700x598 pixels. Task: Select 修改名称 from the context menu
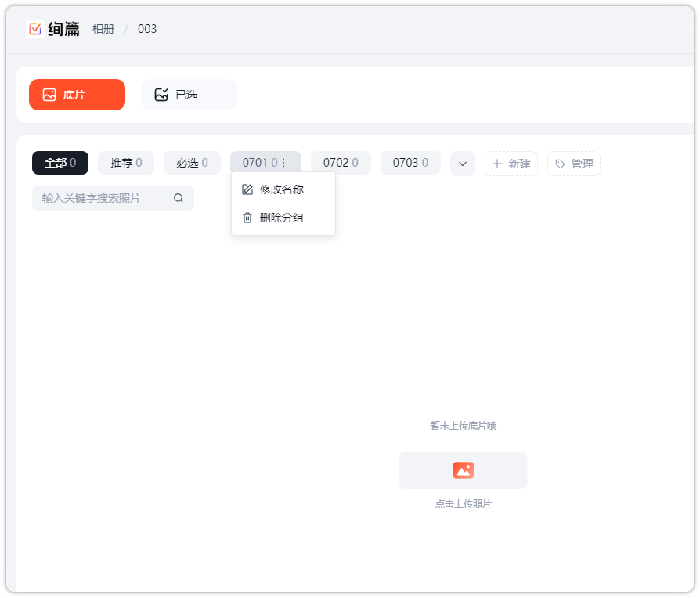click(x=282, y=189)
